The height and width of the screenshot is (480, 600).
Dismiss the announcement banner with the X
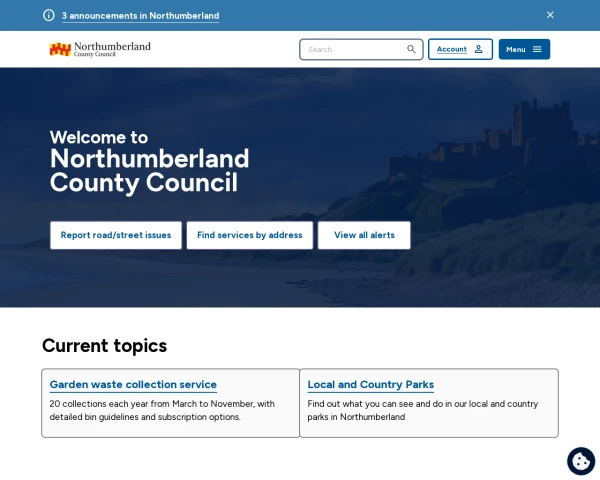[550, 15]
